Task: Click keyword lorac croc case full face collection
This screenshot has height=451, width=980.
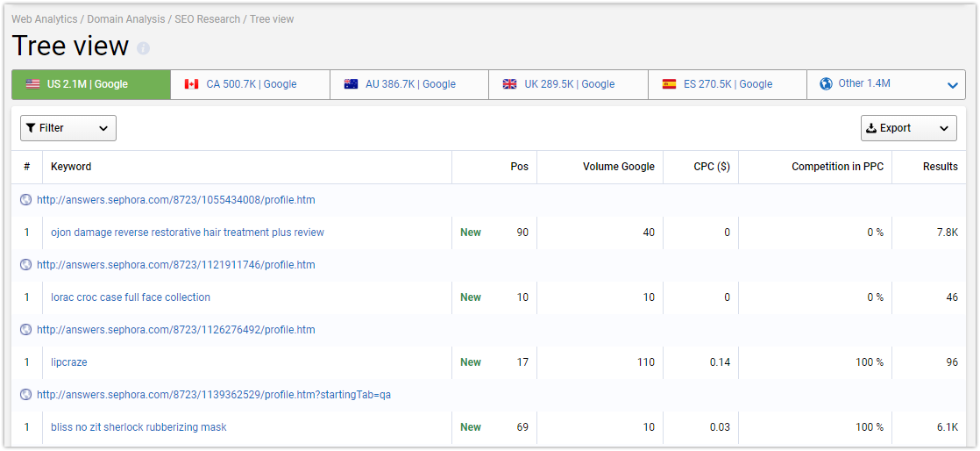Action: pyautogui.click(x=131, y=297)
